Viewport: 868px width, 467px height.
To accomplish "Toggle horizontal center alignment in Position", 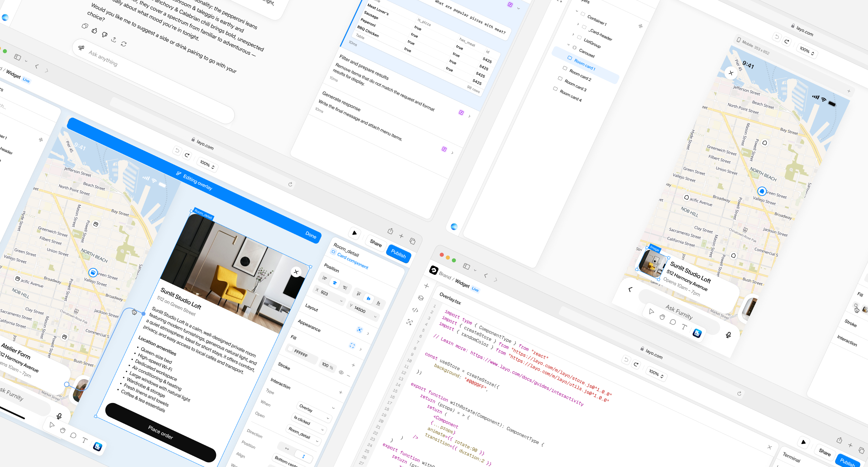I will pos(335,283).
